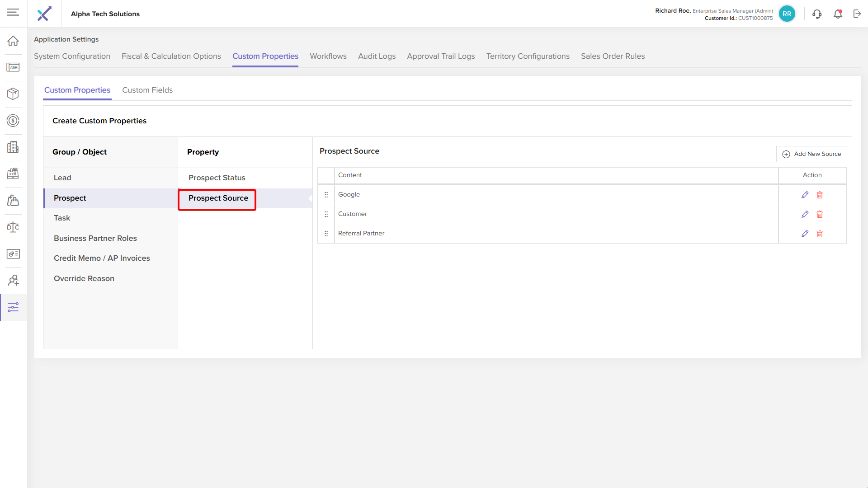Viewport: 868px width, 488px height.
Task: Open the Audit Logs tab
Action: (x=377, y=56)
